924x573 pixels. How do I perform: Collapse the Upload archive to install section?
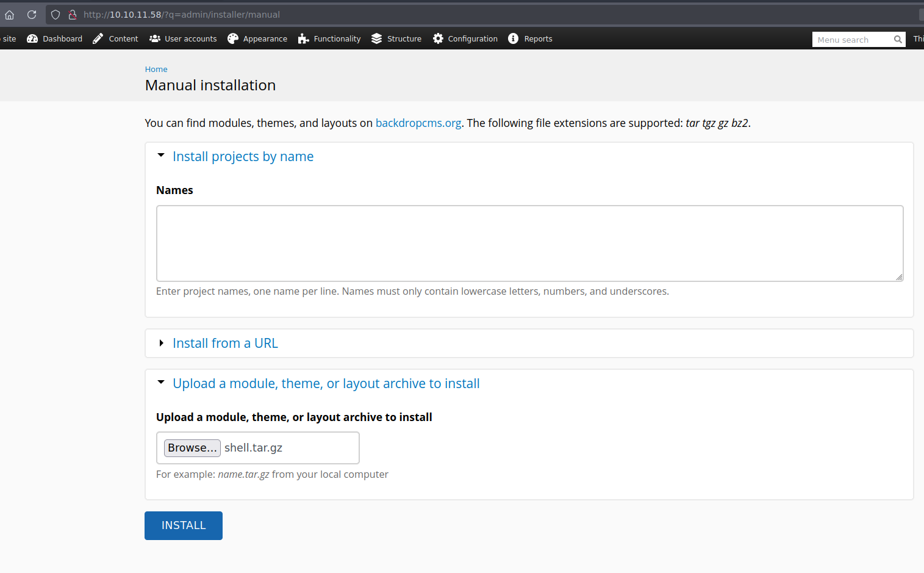pos(326,384)
